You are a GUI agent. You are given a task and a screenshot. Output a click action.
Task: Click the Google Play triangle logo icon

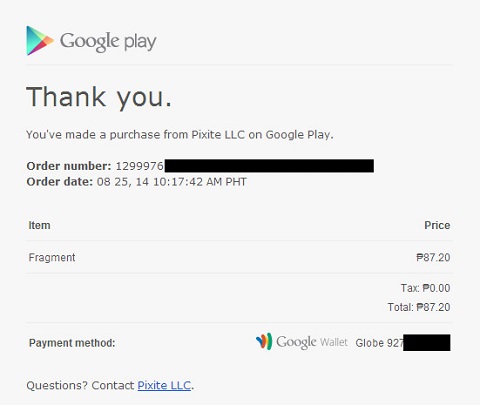(x=40, y=41)
